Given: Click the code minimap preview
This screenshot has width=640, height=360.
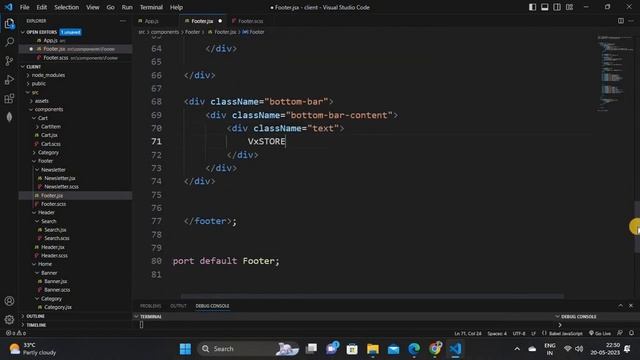Looking at the screenshot, I should (x=614, y=73).
